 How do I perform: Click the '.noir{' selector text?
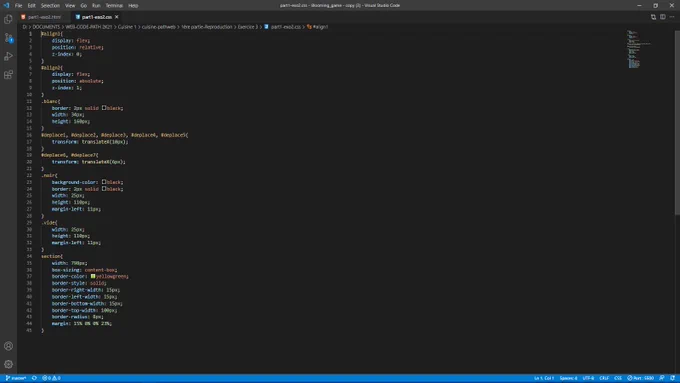point(49,175)
